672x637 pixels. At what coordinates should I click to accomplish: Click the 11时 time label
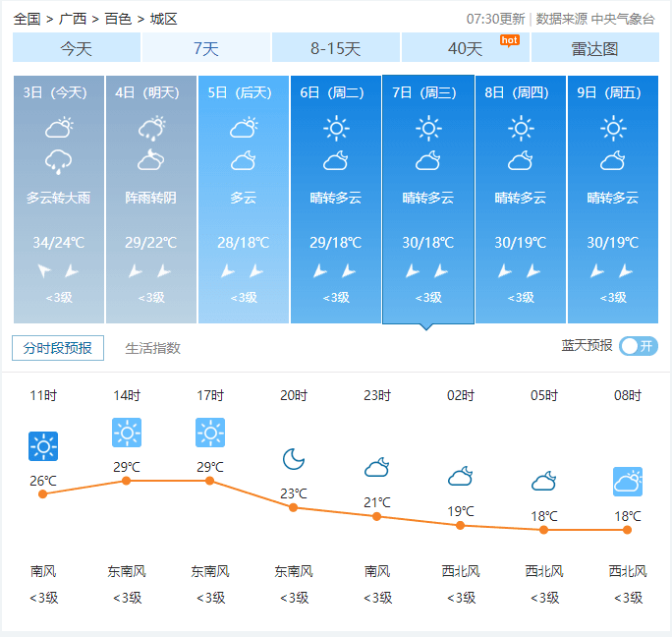pyautogui.click(x=43, y=395)
